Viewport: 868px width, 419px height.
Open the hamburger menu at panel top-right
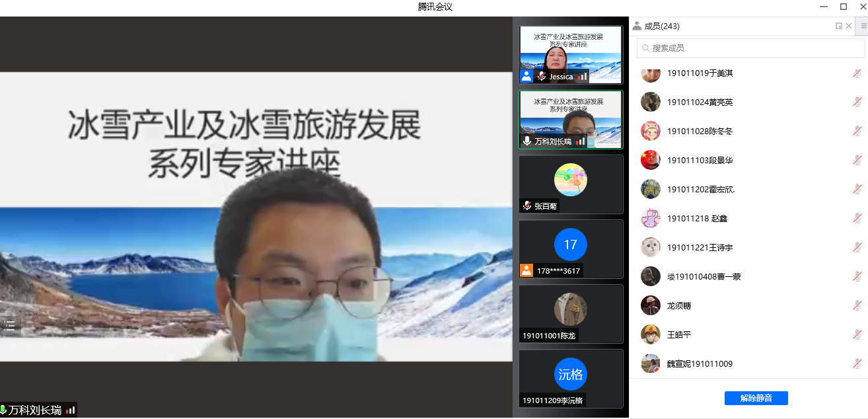(x=863, y=26)
